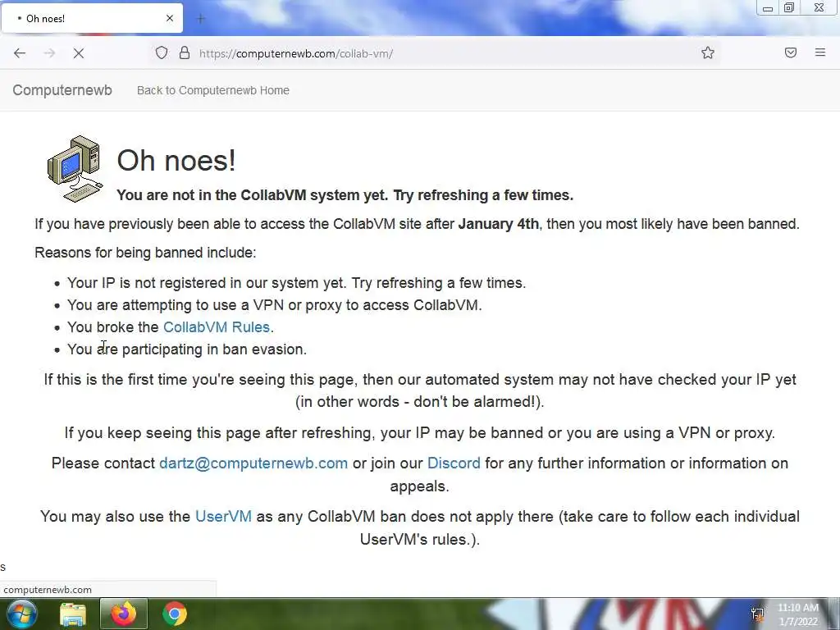
Task: Click 'You are participating in ban evasion.'
Action: [187, 349]
